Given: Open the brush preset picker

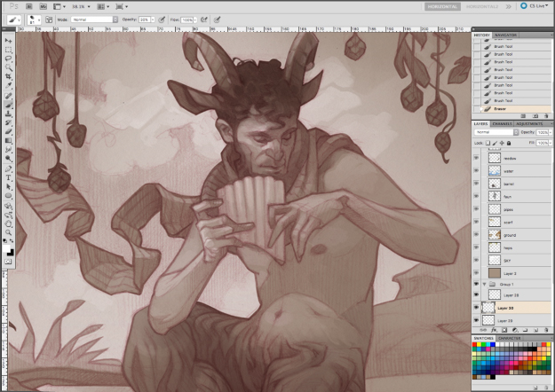Looking at the screenshot, I should [x=34, y=20].
